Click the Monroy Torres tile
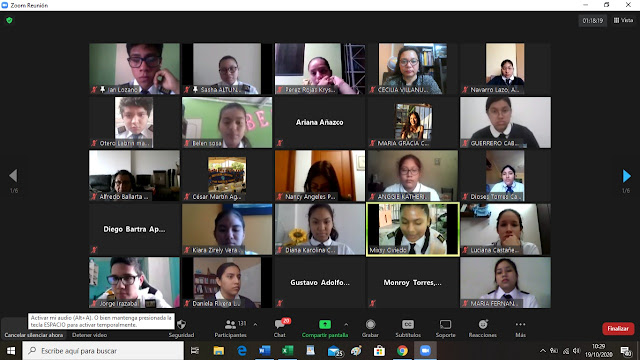The image size is (640, 360). (x=413, y=282)
